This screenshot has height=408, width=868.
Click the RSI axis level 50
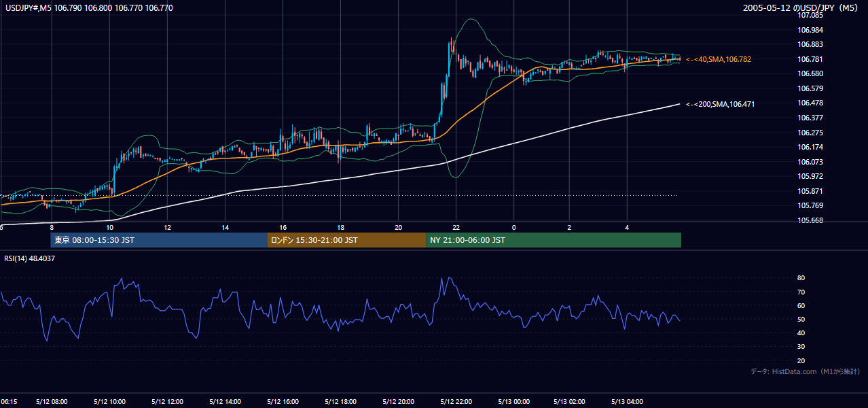coord(801,320)
